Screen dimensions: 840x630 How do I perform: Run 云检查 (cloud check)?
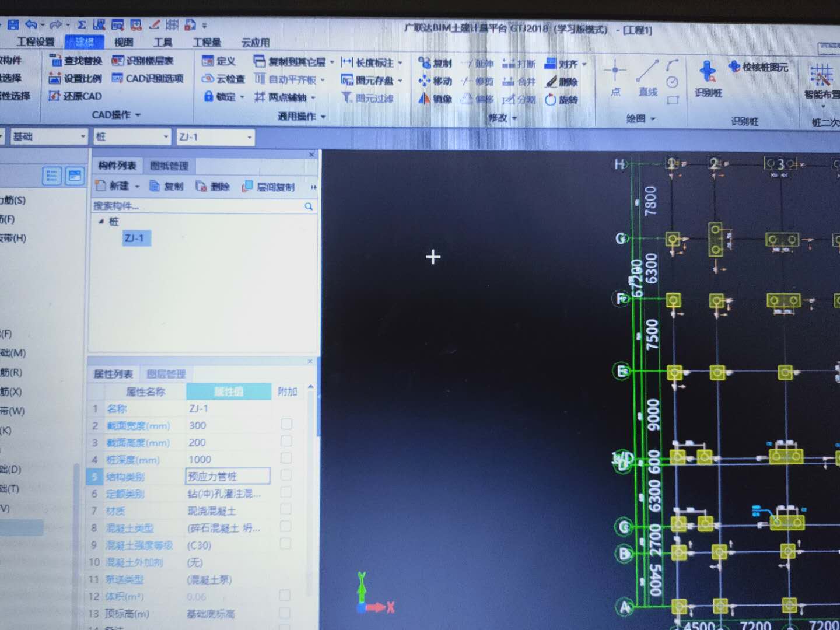point(223,78)
